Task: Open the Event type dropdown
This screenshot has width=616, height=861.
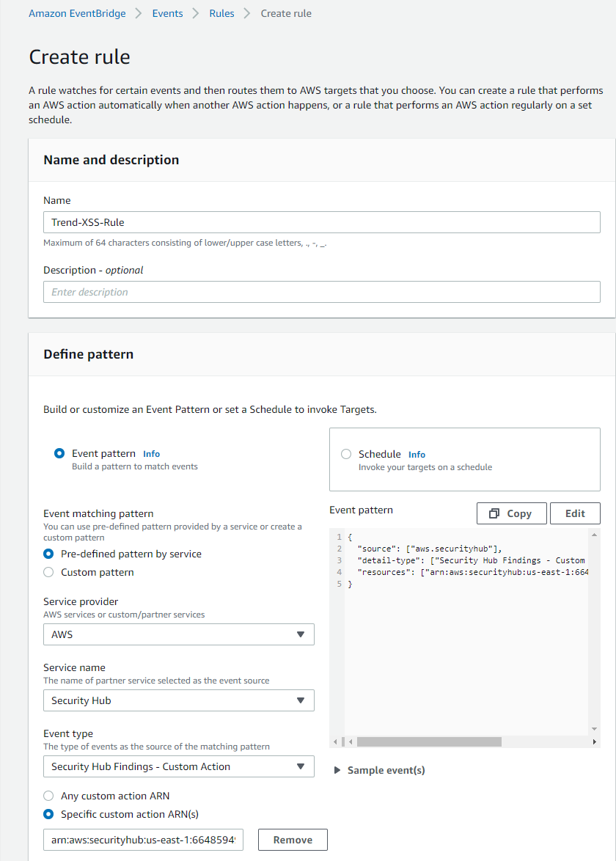Action: click(179, 766)
